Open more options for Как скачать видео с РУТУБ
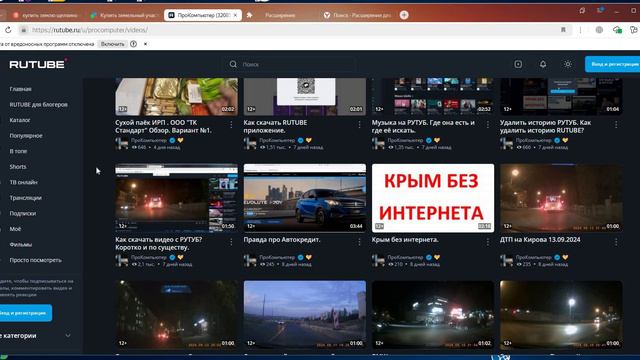Screen dimensions: 640x360 point(231,242)
